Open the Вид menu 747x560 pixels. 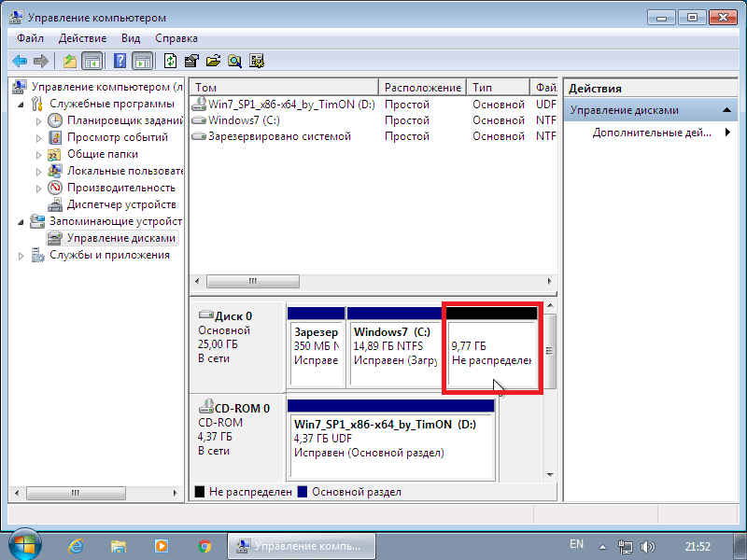131,38
